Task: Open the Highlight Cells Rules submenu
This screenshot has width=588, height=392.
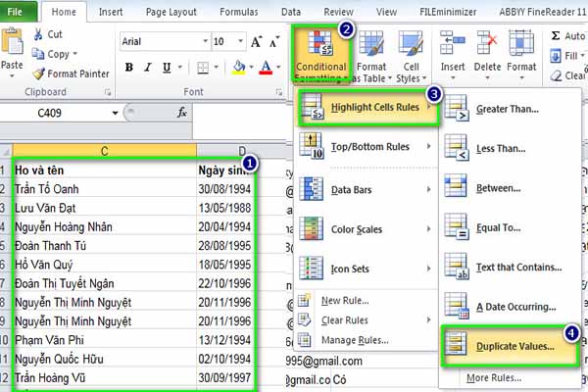Action: click(367, 107)
